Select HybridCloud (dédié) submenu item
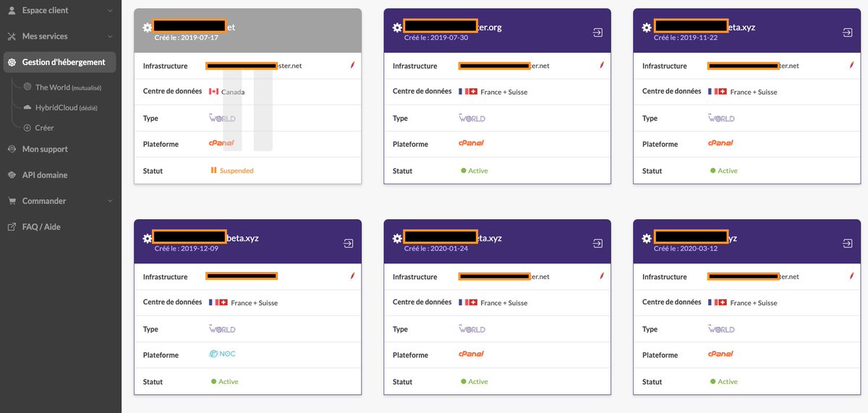 [x=66, y=107]
